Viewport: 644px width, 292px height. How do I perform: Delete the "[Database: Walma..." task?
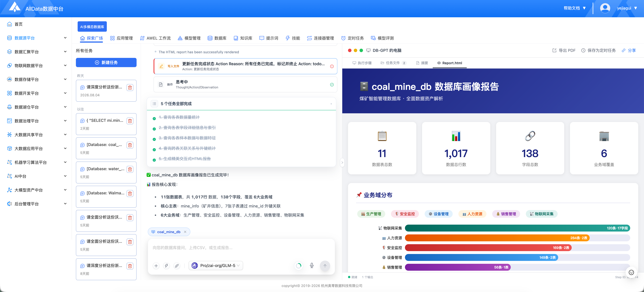pos(130,193)
